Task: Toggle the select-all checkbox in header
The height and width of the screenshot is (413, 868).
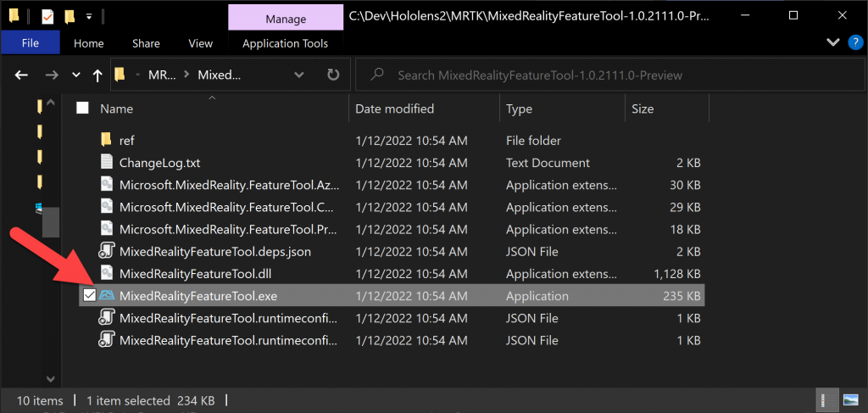Action: click(x=82, y=108)
